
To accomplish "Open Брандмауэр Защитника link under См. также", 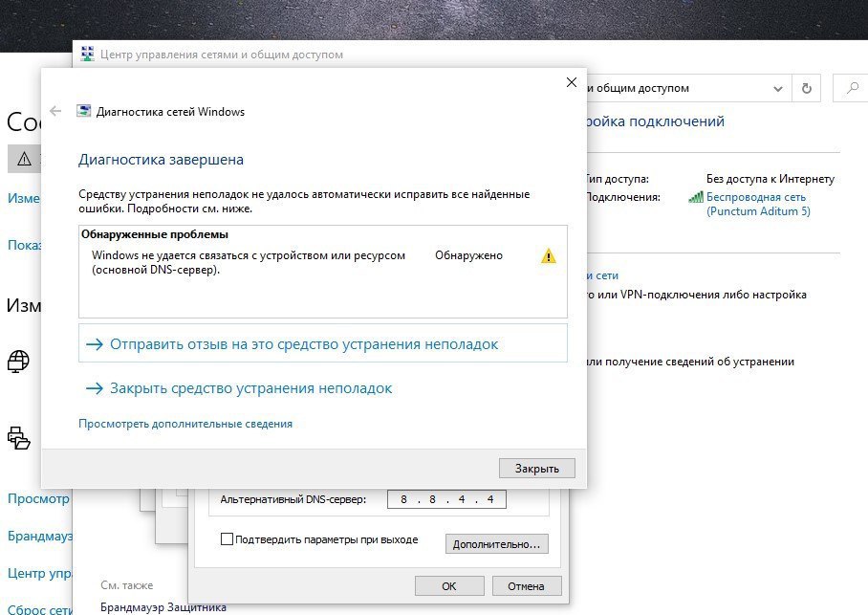I will pyautogui.click(x=163, y=607).
